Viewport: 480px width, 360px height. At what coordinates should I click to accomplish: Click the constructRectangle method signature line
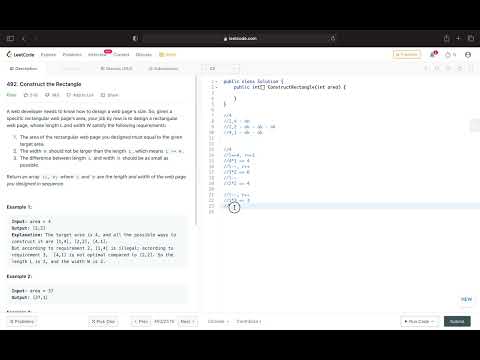pyautogui.click(x=290, y=87)
